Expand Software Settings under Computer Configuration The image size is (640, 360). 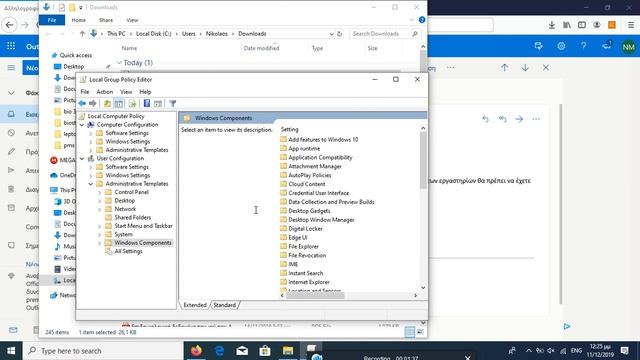pos(91,133)
